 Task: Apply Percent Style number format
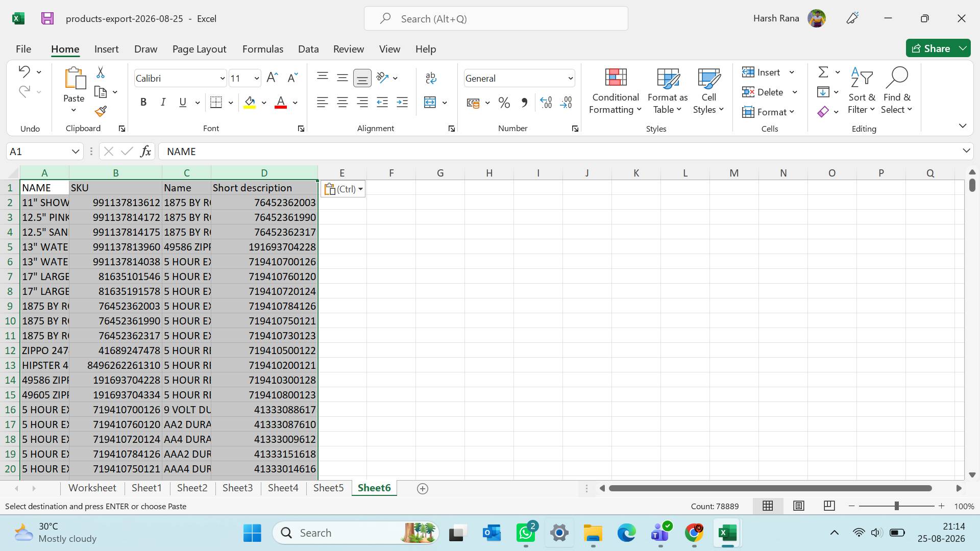[504, 103]
